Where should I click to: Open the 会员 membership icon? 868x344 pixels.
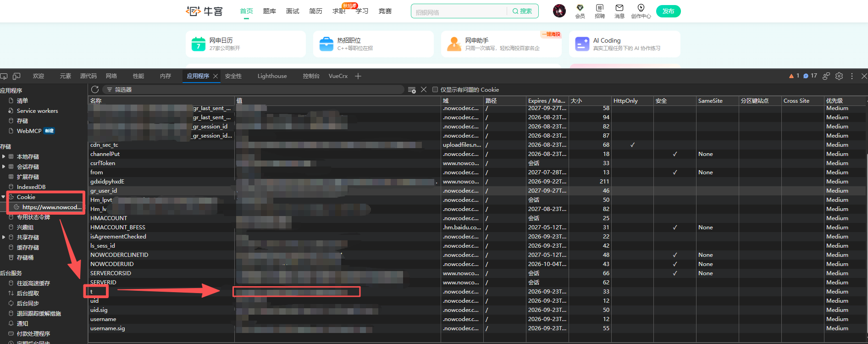(580, 11)
